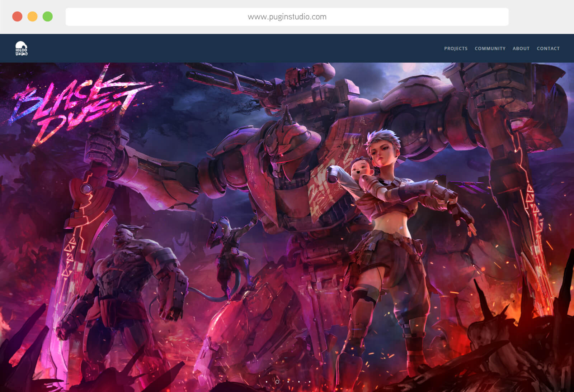This screenshot has height=392, width=574.
Task: Minimize the window using the yellow button
Action: point(32,16)
